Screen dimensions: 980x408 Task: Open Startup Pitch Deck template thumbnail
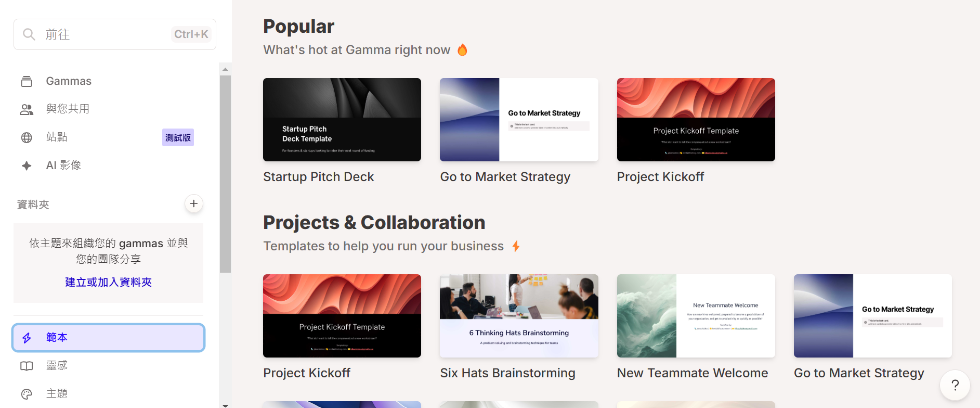[342, 120]
